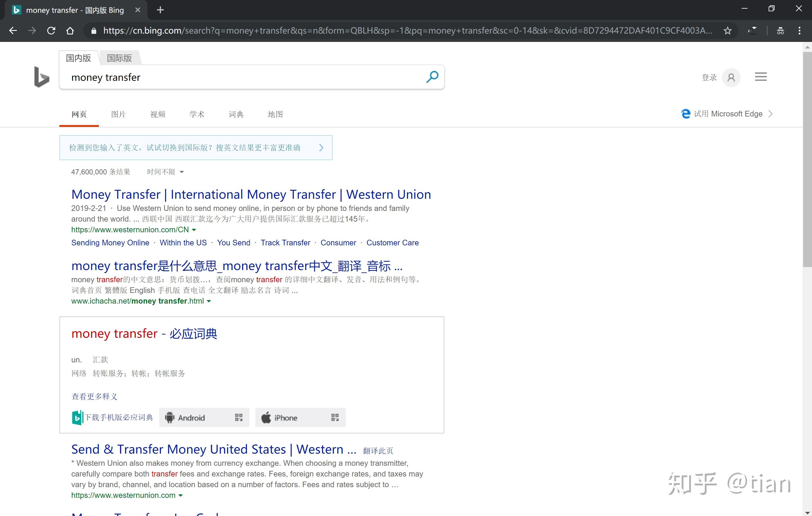Image resolution: width=812 pixels, height=516 pixels.
Task: Click the 试用 Microsoft Edge link
Action: pos(728,114)
